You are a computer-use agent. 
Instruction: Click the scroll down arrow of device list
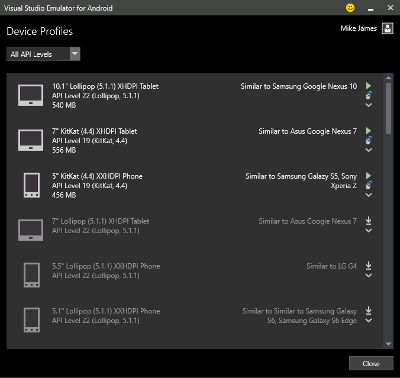388,344
